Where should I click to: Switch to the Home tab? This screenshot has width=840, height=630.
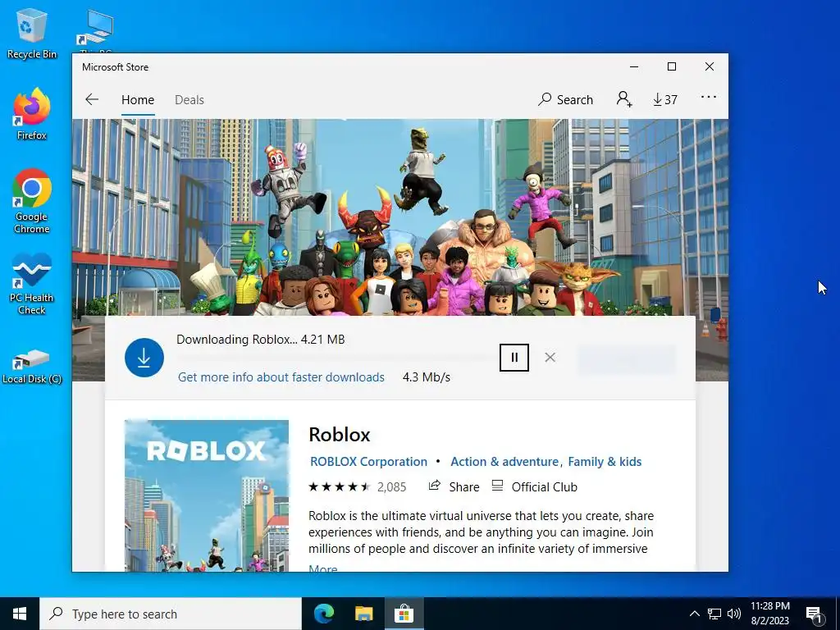(x=138, y=99)
